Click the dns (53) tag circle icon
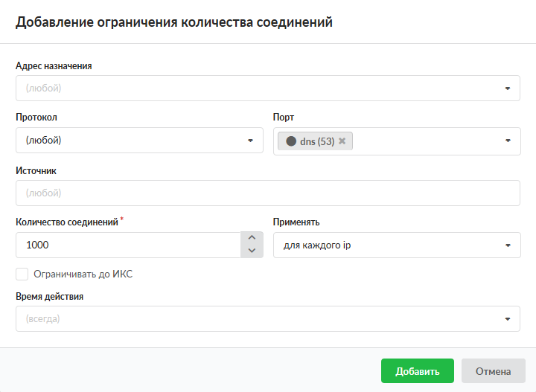The image size is (536, 392). click(291, 141)
